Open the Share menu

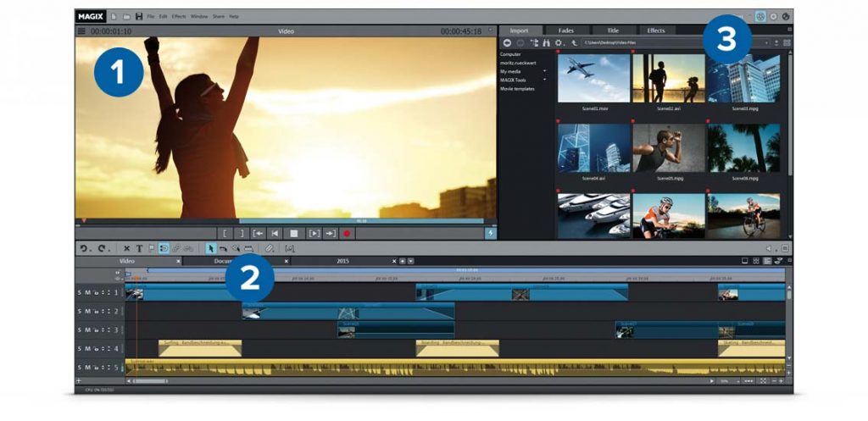219,17
